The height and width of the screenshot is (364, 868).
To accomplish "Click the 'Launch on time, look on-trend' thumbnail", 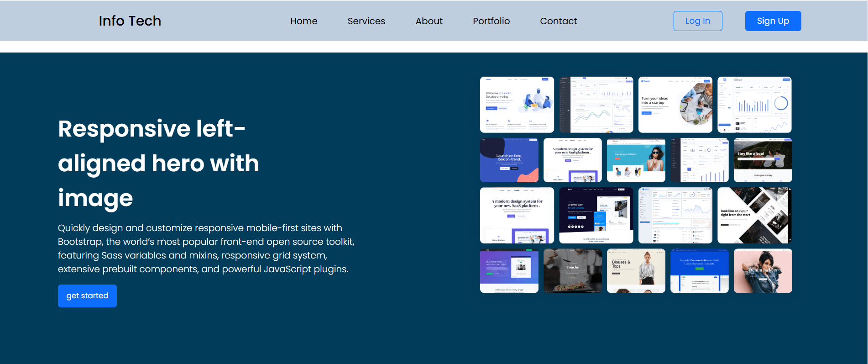I will coord(509,160).
